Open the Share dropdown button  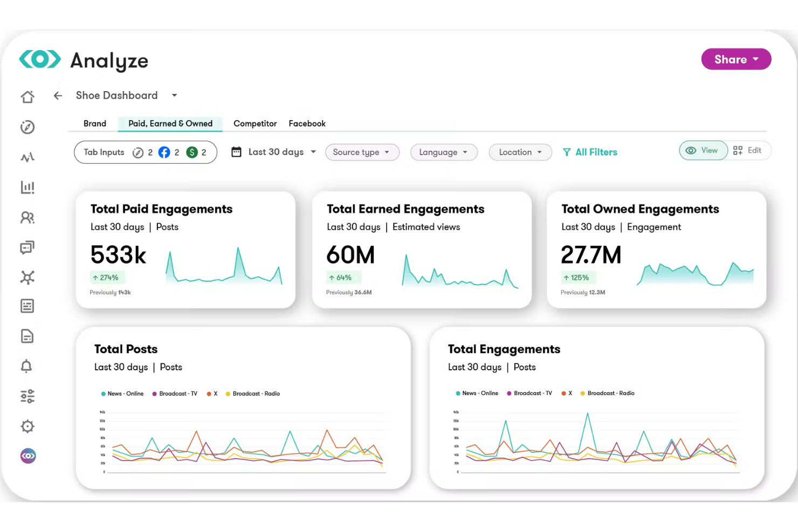(x=736, y=59)
